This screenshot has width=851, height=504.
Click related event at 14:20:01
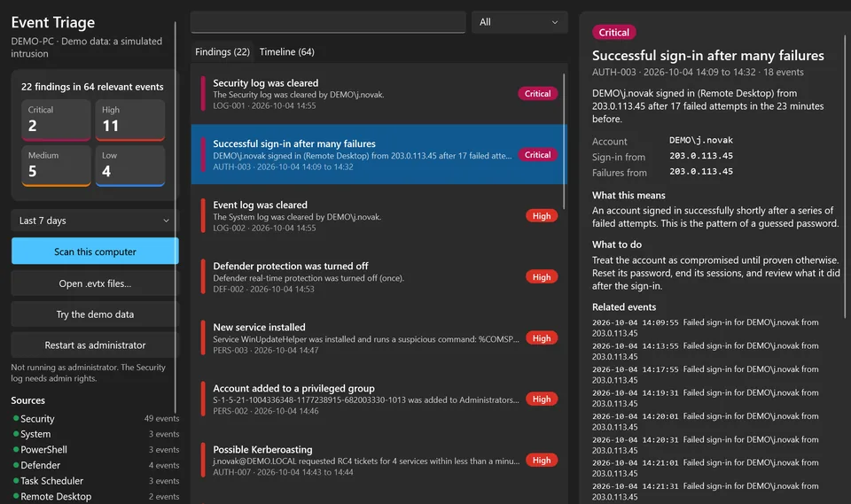pyautogui.click(x=706, y=422)
